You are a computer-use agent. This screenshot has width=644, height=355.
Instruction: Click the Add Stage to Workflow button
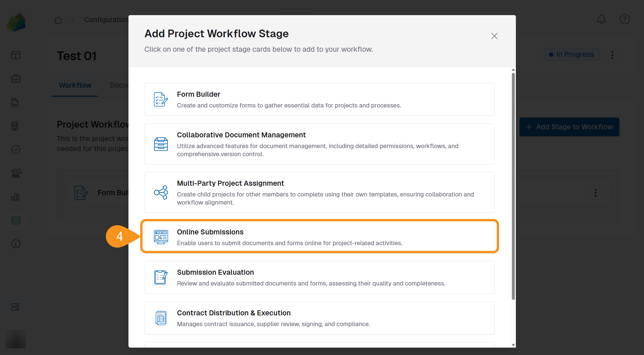(569, 127)
